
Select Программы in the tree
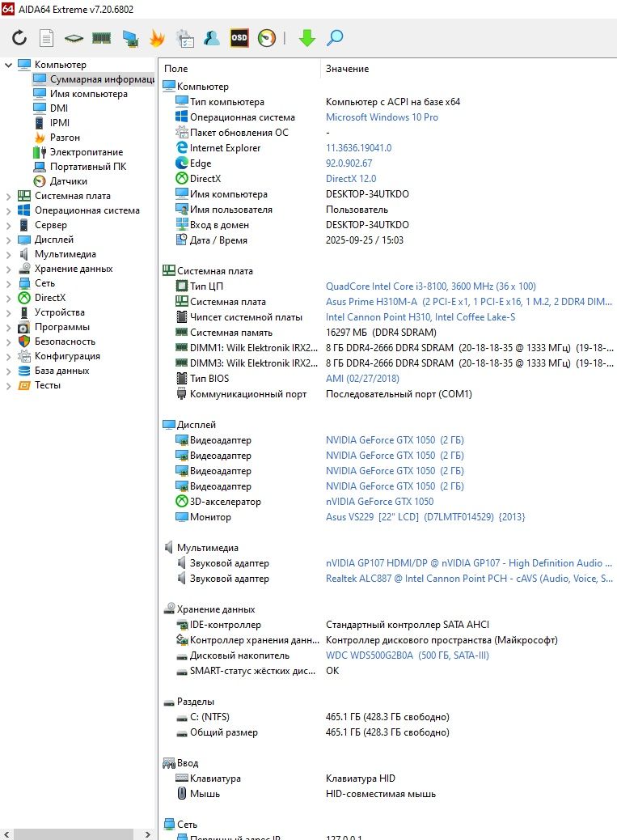pyautogui.click(x=62, y=327)
